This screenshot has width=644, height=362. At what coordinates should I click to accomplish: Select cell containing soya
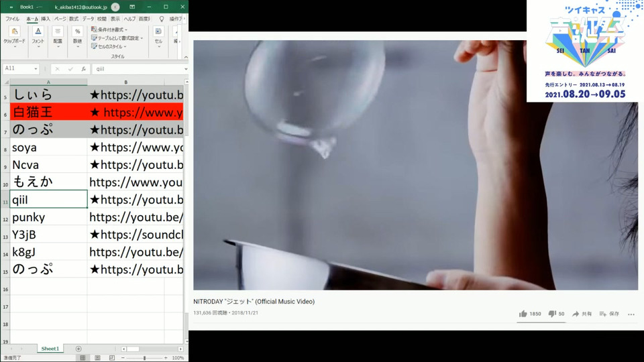[x=48, y=147]
